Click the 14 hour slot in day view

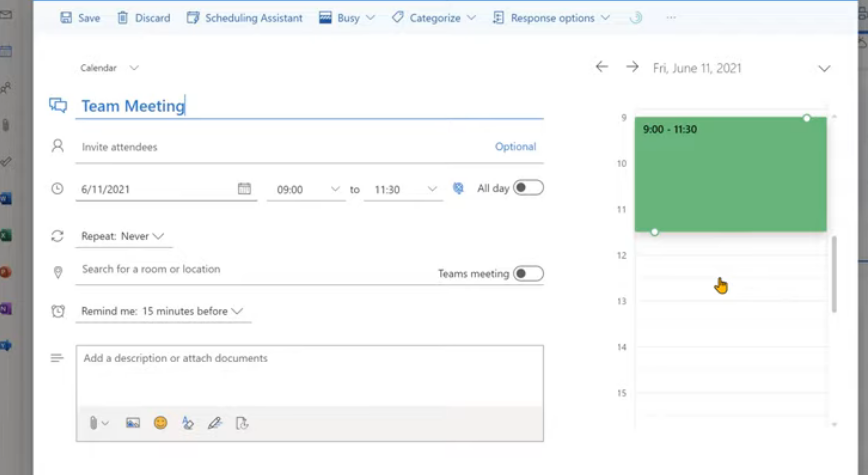[731, 370]
